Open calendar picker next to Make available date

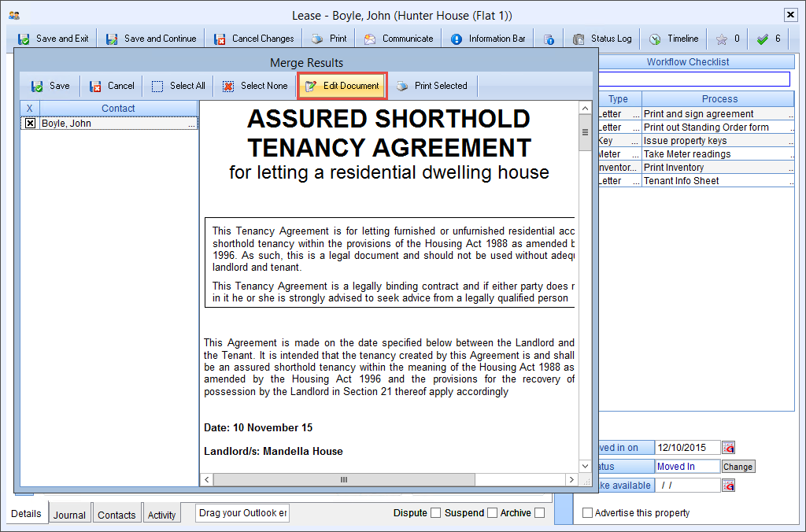pyautogui.click(x=728, y=486)
